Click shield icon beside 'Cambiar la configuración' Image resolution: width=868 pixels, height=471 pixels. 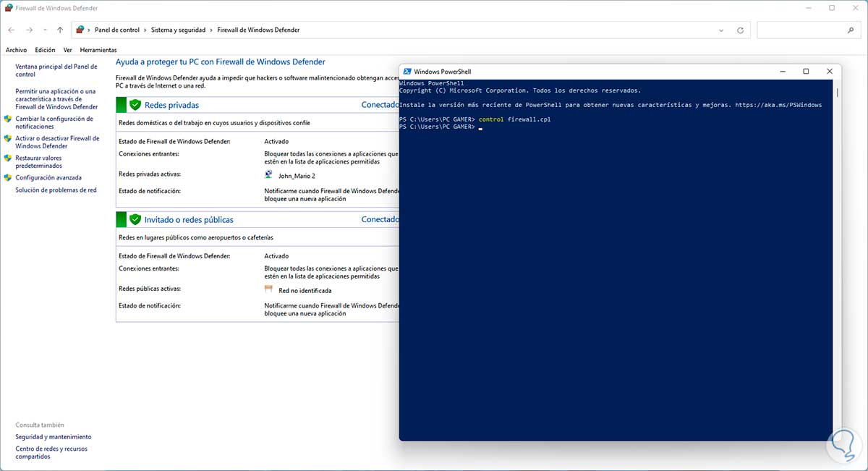click(8, 119)
